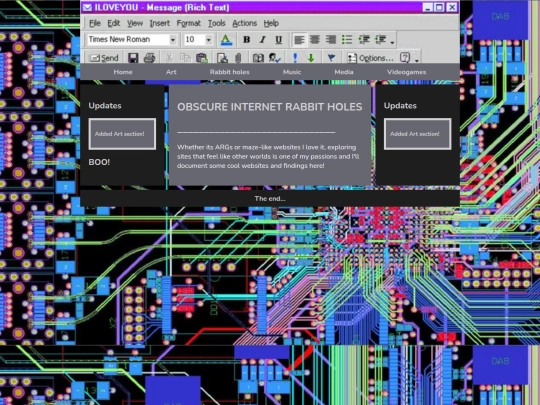Expand the overflow arrow next to Help icon
Screen dimensions: 540x405
(417, 60)
